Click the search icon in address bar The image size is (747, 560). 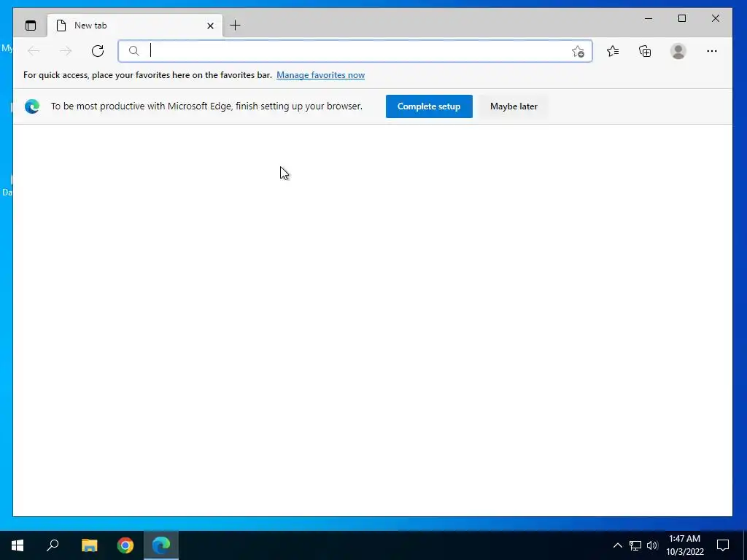pos(134,51)
